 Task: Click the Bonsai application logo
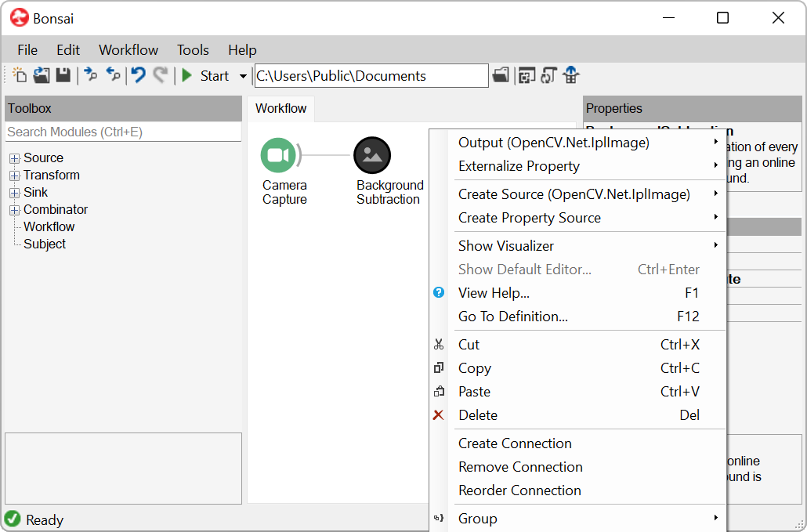pyautogui.click(x=20, y=18)
